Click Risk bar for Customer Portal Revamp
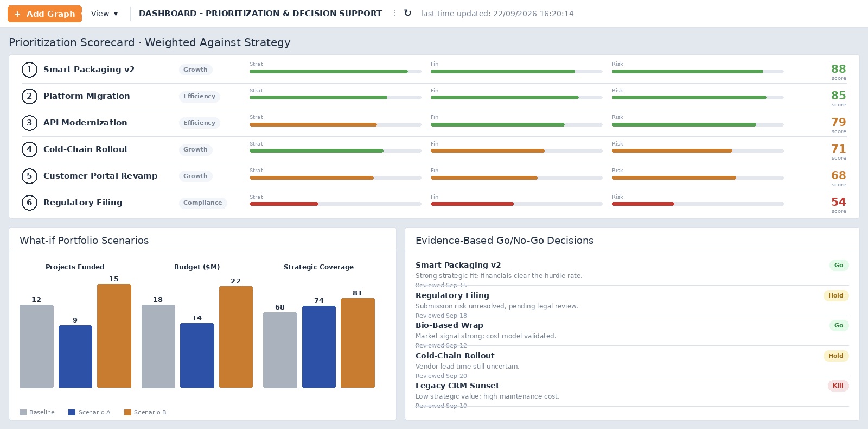Screen dimensions: 868x429 pyautogui.click(x=698, y=178)
